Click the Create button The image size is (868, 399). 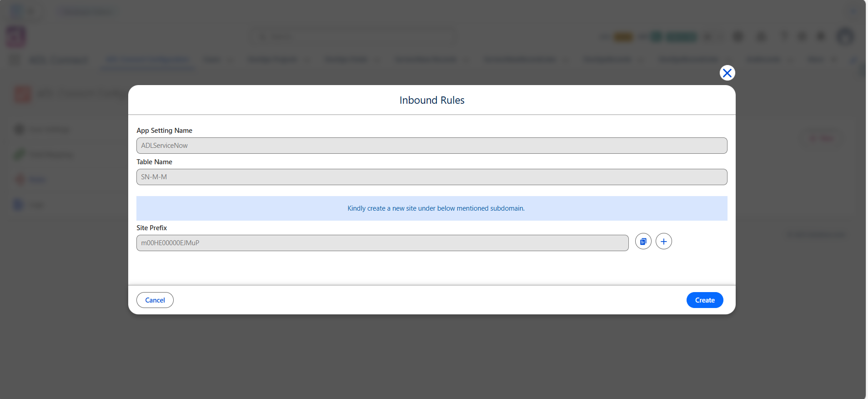coord(704,300)
